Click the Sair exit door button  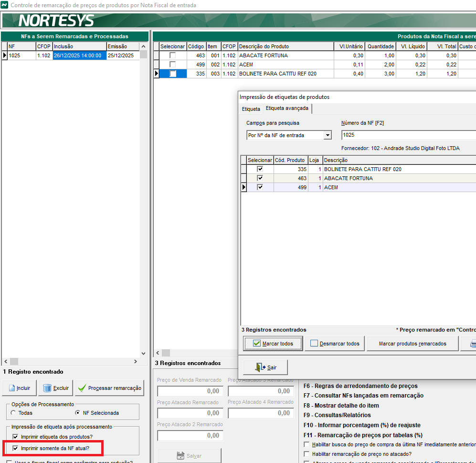(x=265, y=367)
